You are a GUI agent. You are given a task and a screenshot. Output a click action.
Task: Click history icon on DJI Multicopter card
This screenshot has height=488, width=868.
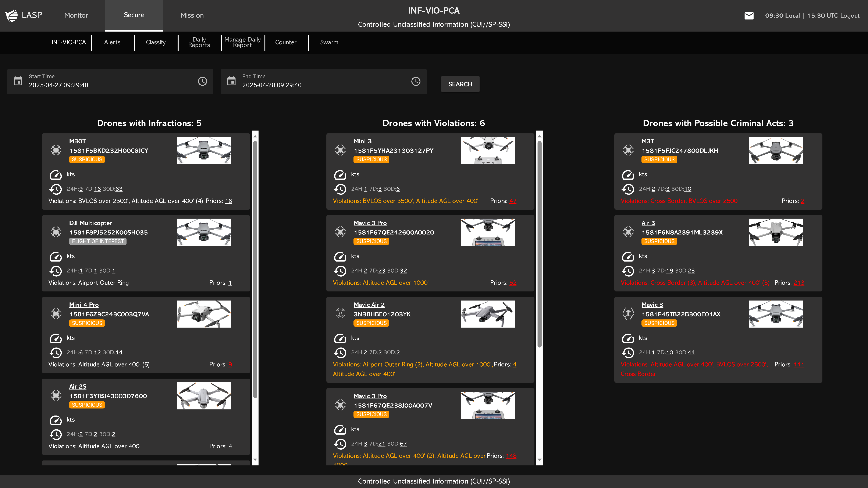[56, 271]
